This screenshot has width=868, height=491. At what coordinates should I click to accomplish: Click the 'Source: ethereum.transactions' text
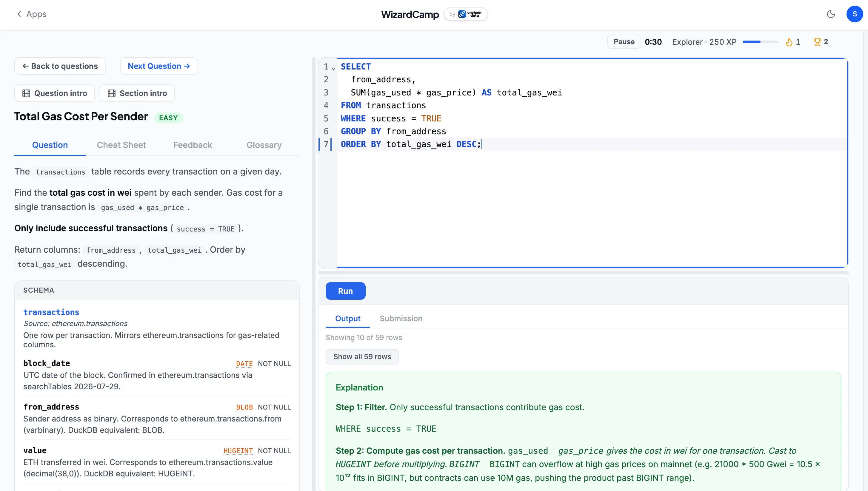point(75,323)
